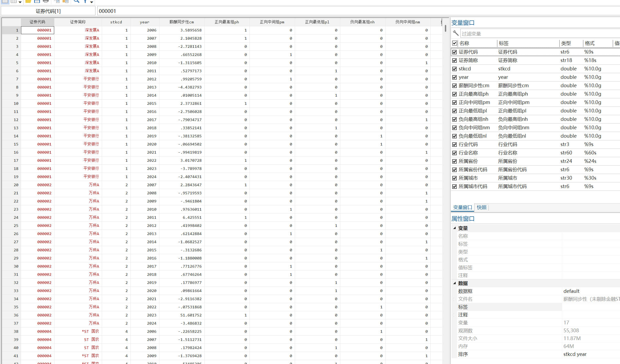Image resolution: width=620 pixels, height=364 pixels.
Task: Click the yellow open folder icon
Action: (28, 1)
